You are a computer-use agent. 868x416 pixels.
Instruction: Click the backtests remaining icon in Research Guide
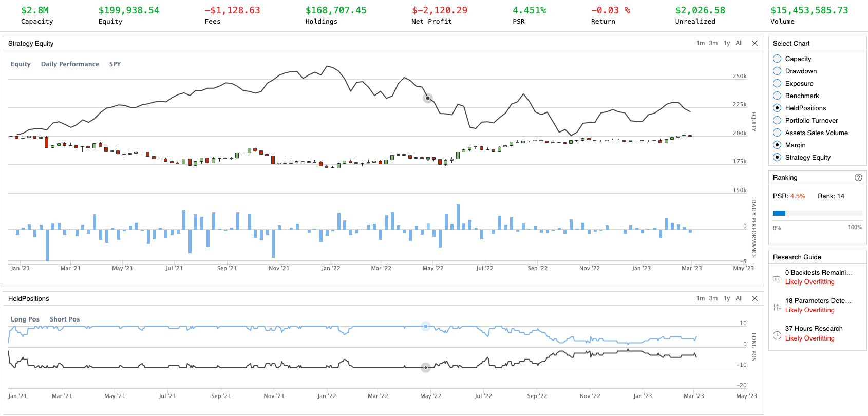click(x=777, y=278)
